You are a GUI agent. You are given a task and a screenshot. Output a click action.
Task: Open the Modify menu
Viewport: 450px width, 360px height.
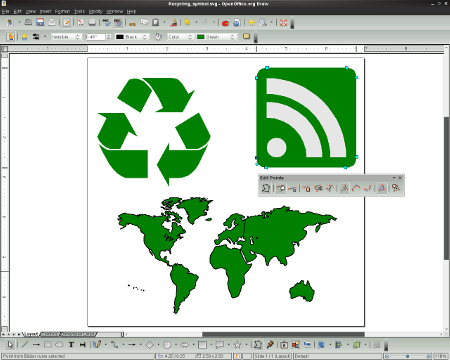[96, 11]
